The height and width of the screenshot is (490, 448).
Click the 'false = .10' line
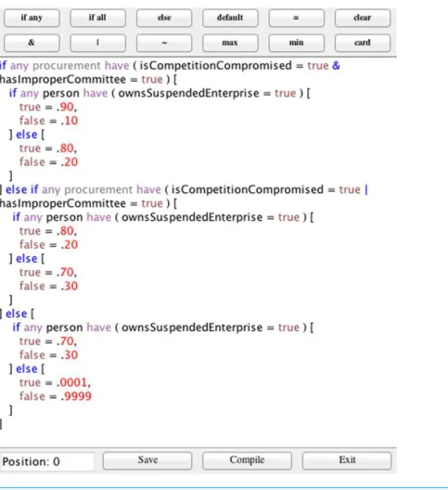coord(48,121)
